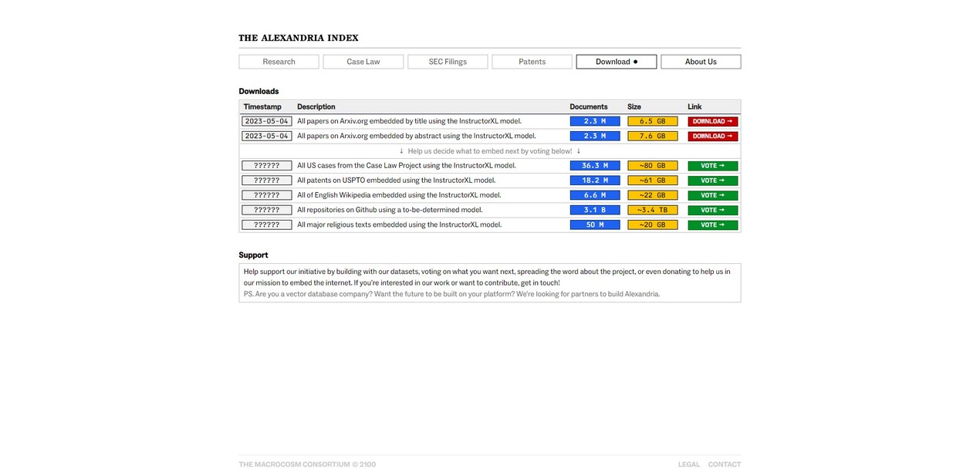Vote for the English Wikipedia dataset
Image resolution: width=980 pixels, height=476 pixels.
click(711, 194)
